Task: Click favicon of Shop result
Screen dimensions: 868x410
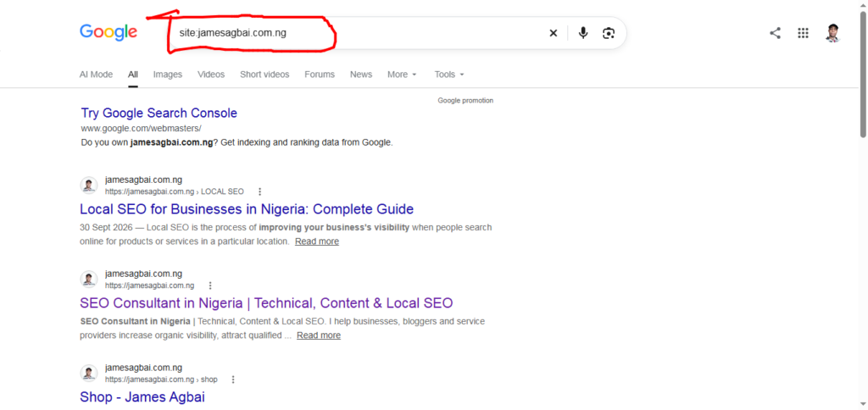Action: click(x=88, y=374)
